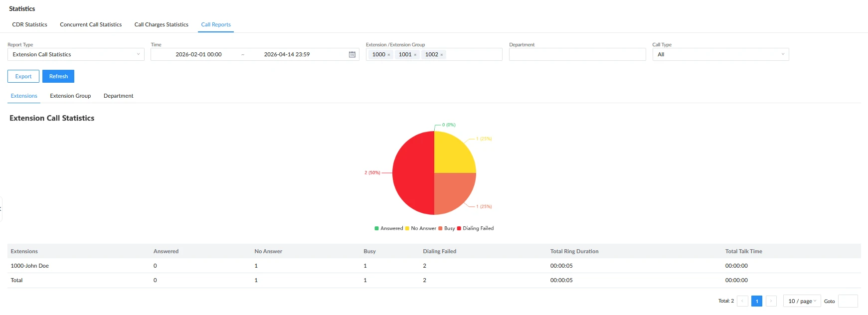Open the Call Type dropdown

click(x=720, y=54)
